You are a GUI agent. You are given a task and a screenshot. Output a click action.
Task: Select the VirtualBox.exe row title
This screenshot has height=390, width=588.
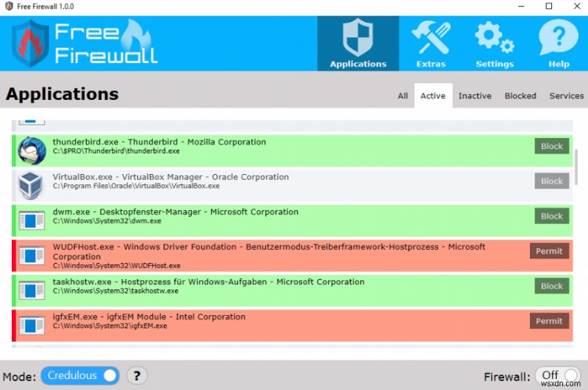(171, 177)
